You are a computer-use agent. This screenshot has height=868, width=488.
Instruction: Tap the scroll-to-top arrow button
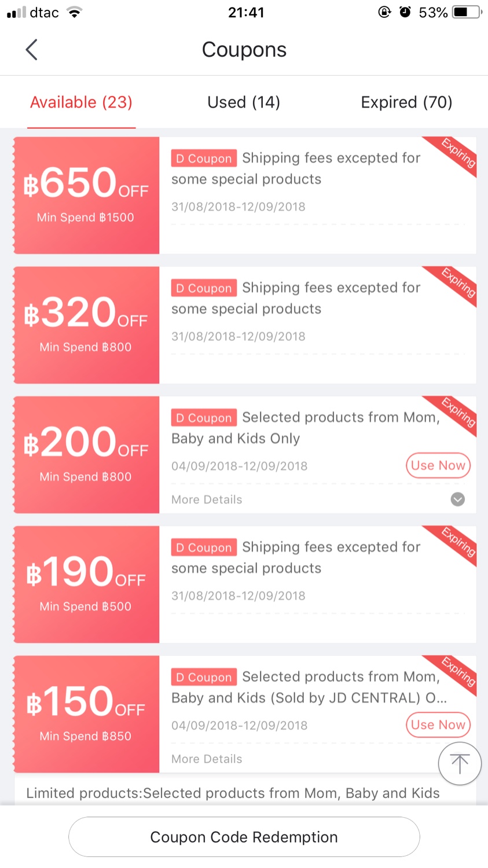tap(460, 763)
